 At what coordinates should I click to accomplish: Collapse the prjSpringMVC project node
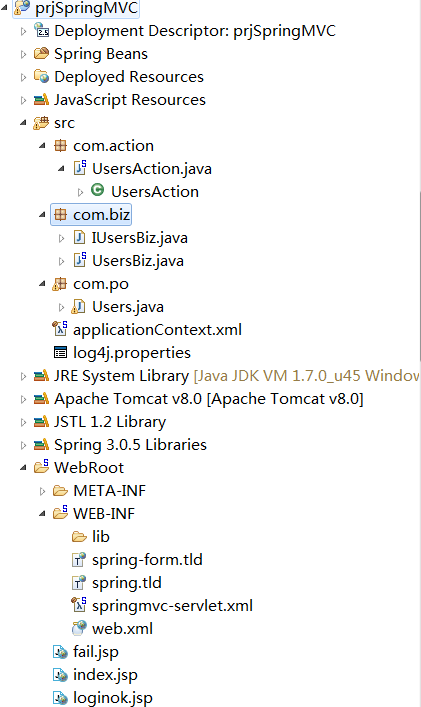tap(5, 8)
